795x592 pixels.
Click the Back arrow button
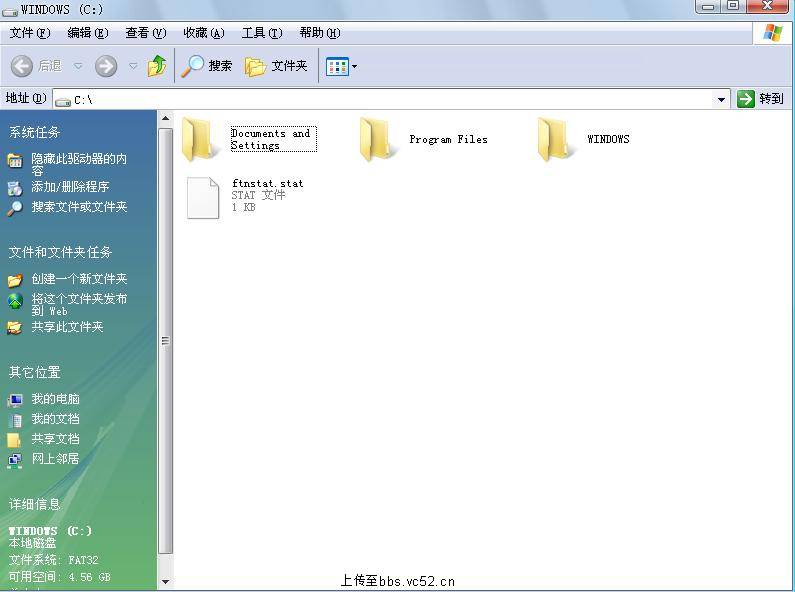[x=22, y=66]
